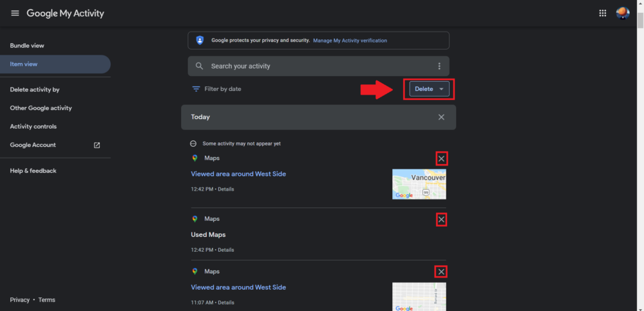
Task: Delete the 11:07 AM West Side activity
Action: (441, 272)
